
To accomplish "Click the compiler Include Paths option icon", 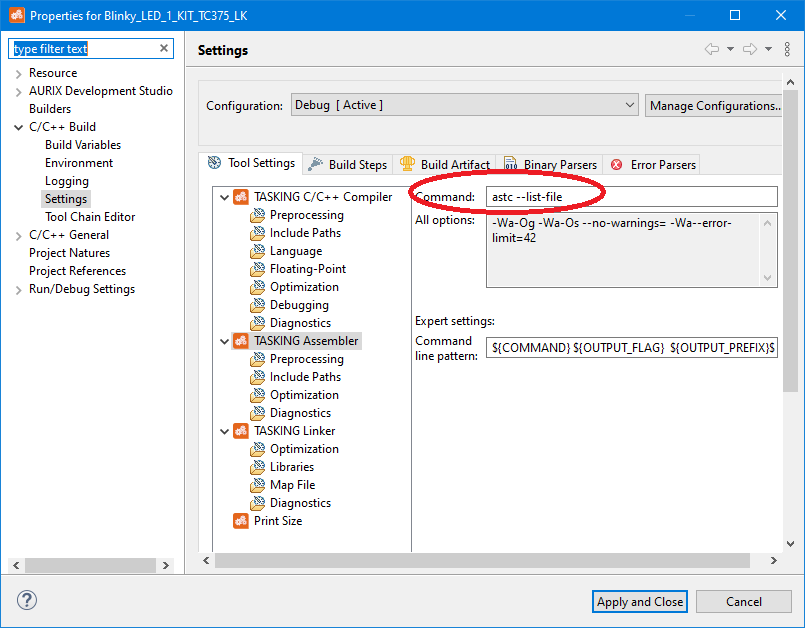I will pyautogui.click(x=258, y=234).
